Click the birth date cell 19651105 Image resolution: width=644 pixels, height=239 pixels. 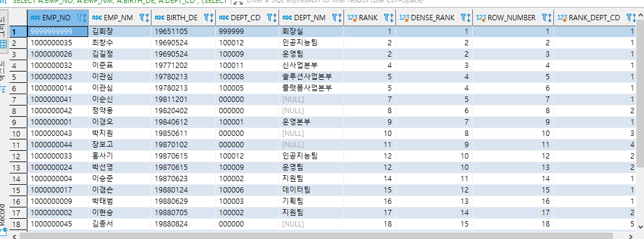click(183, 31)
